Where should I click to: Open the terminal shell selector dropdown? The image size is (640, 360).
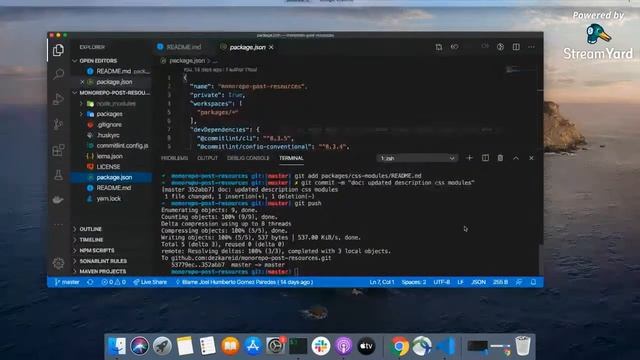tap(417, 158)
